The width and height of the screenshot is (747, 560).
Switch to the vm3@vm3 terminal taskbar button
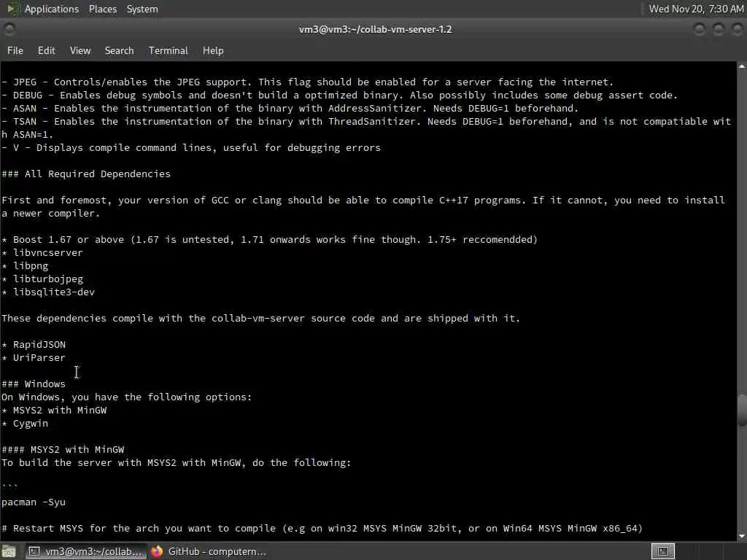click(85, 551)
